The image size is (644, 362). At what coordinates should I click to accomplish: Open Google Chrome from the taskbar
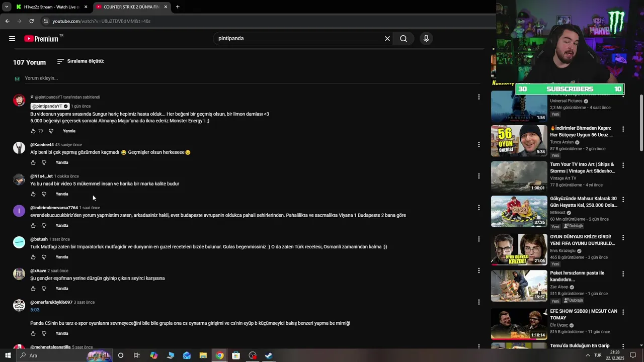220,355
